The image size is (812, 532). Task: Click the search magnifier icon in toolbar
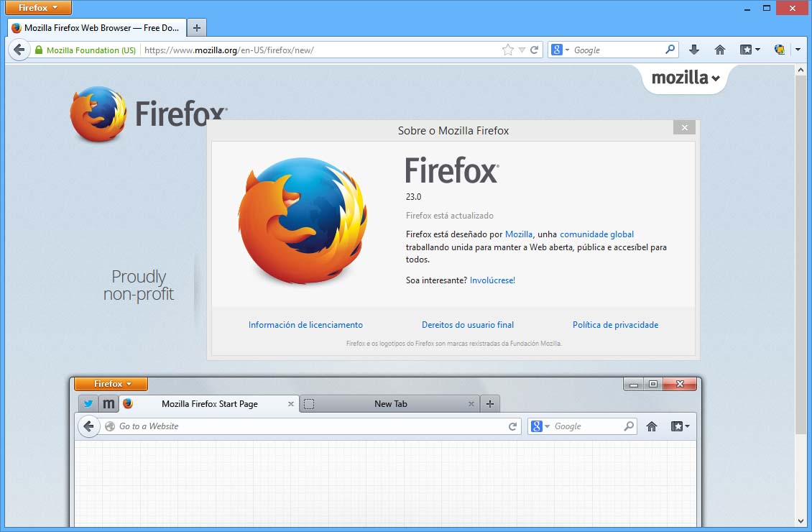click(x=670, y=50)
